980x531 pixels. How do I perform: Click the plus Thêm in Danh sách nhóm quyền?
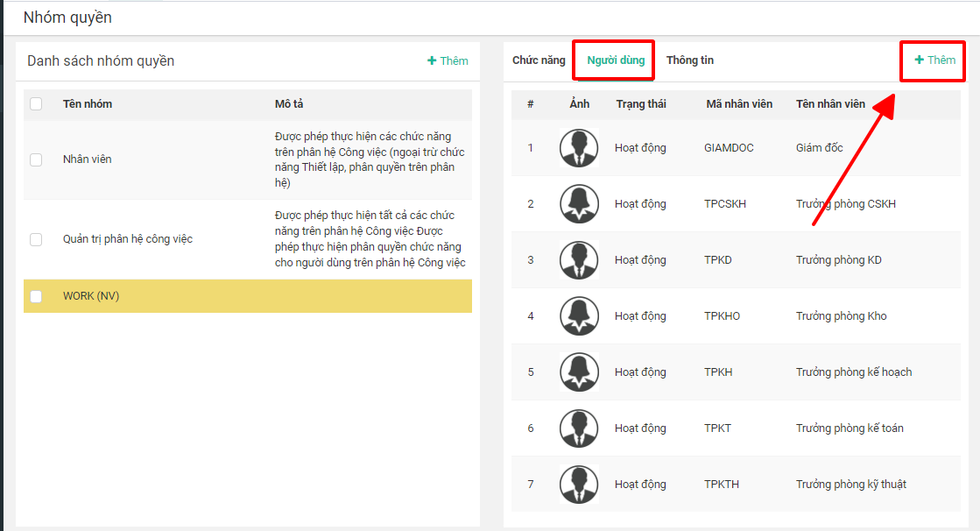(x=448, y=61)
